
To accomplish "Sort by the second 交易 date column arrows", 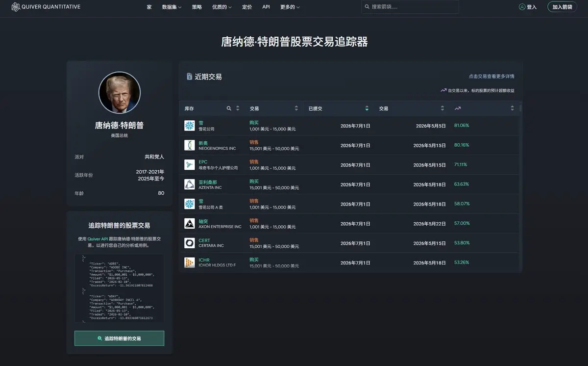I will point(442,108).
